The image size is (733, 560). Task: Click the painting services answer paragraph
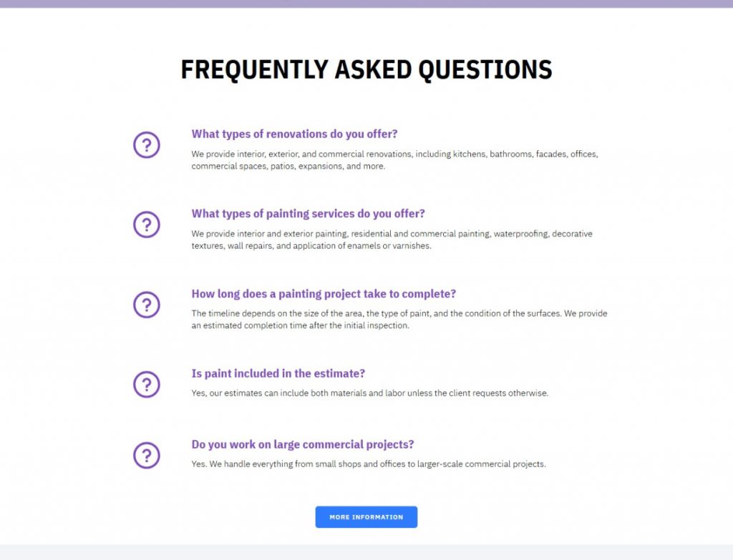tap(392, 240)
